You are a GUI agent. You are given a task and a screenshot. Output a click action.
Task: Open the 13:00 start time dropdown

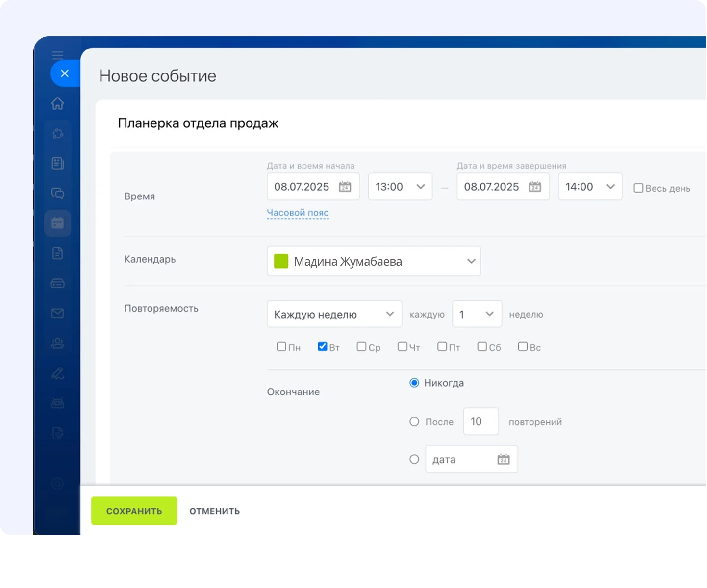click(x=400, y=187)
